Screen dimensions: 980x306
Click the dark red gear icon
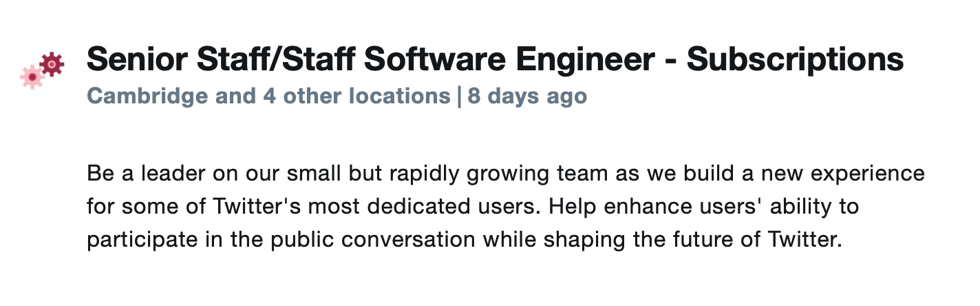click(52, 64)
